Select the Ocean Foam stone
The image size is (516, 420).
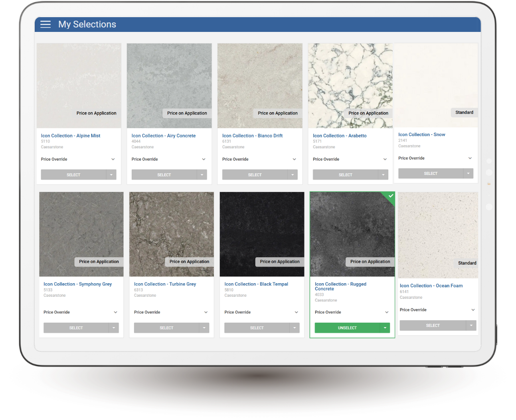(x=433, y=325)
